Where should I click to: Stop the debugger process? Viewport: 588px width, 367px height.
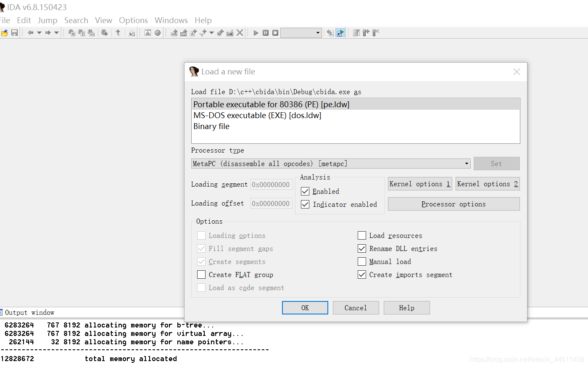[x=275, y=33]
